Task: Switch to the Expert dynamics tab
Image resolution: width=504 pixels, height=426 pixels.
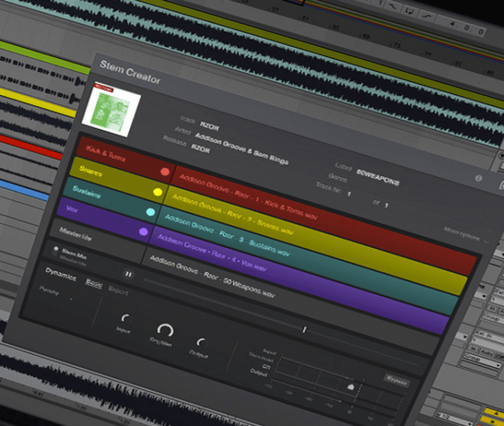Action: (x=118, y=290)
